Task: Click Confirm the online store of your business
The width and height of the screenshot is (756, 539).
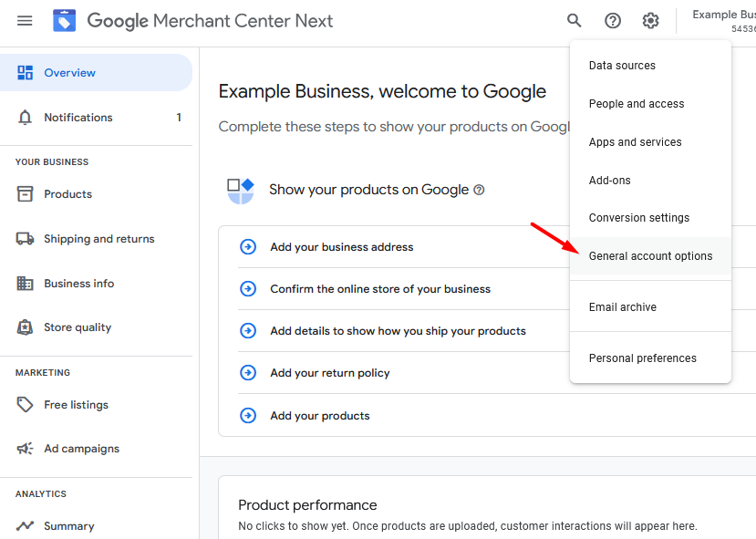Action: [380, 289]
